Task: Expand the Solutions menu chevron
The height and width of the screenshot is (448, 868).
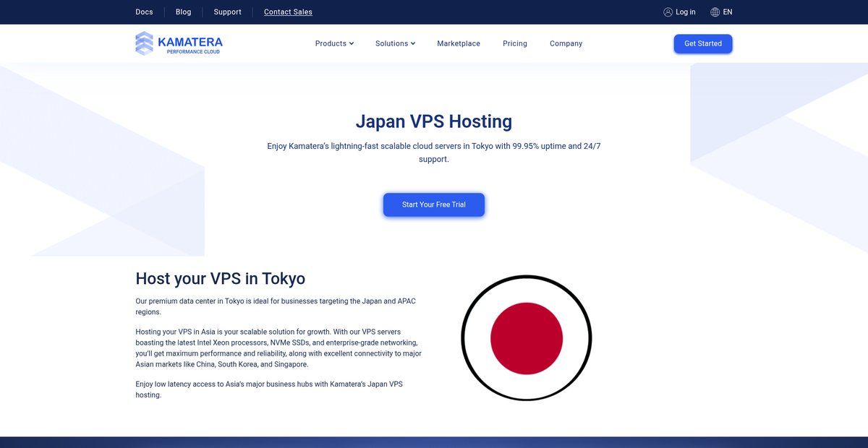Action: pos(413,43)
